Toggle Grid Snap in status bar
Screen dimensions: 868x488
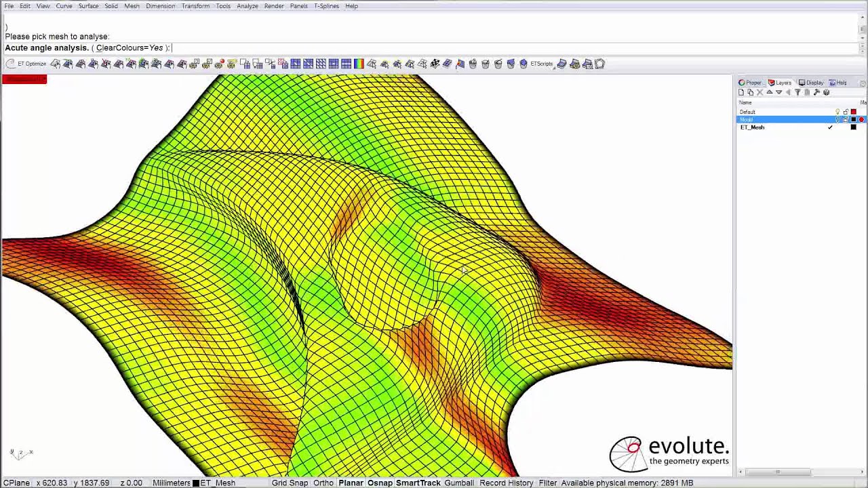point(290,483)
